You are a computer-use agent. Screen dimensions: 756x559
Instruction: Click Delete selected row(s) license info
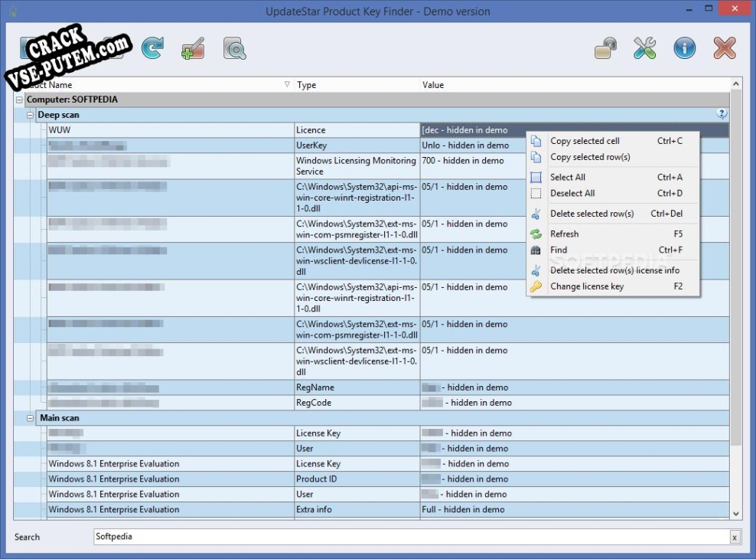pos(614,270)
